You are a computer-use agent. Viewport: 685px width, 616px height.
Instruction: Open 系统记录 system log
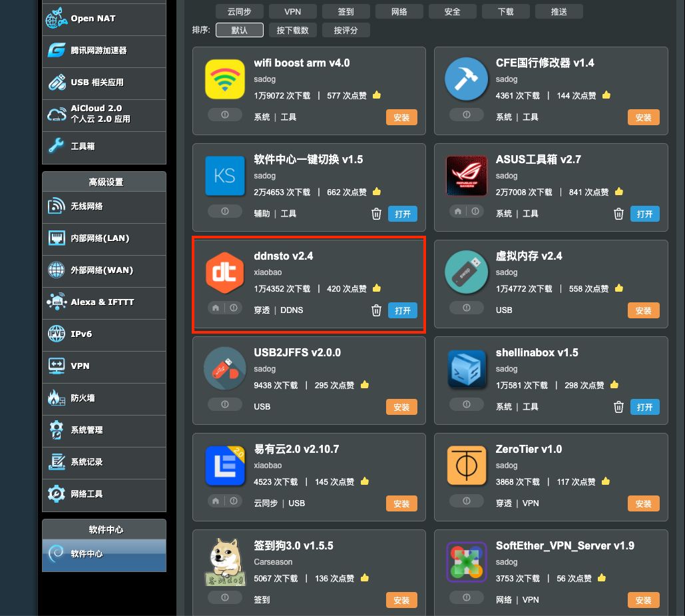coord(104,462)
